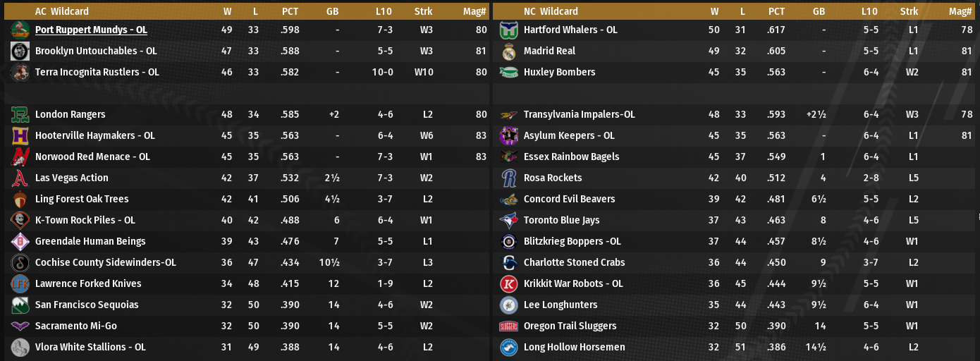Select the Transylvania Impalers-OL team name
The image size is (980, 361).
pos(579,114)
